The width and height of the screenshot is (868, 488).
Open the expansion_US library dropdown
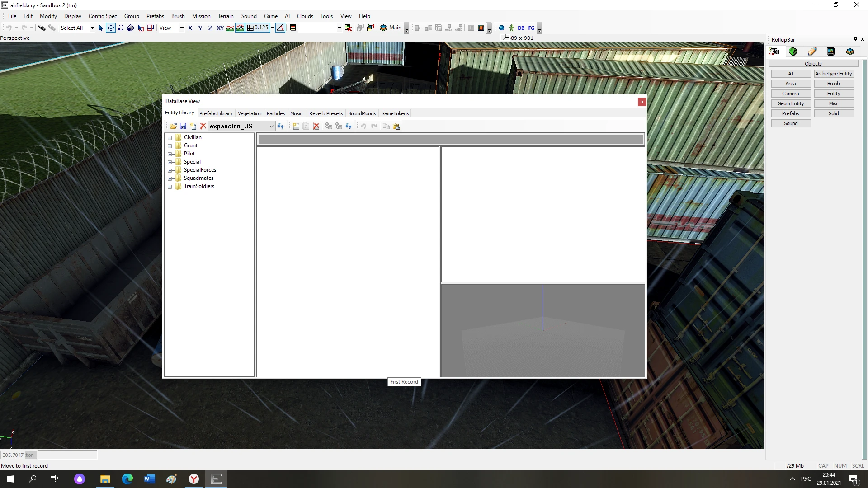[x=271, y=127]
